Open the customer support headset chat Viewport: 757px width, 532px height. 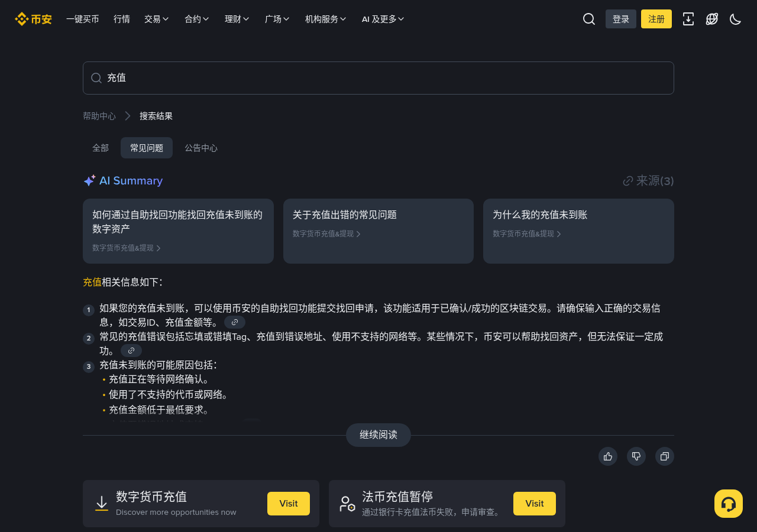(729, 504)
